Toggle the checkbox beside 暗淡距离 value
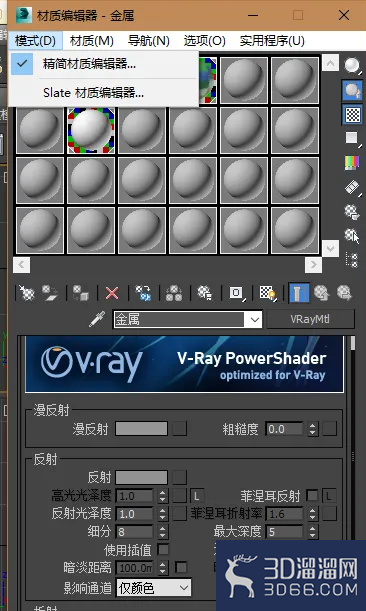366x611 pixels. (181, 567)
